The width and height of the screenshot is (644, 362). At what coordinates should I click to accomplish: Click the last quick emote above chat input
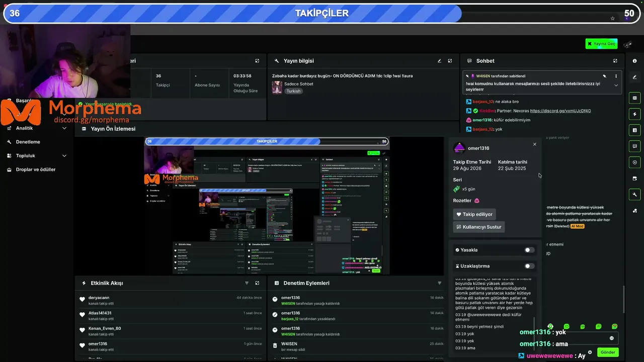614,326
